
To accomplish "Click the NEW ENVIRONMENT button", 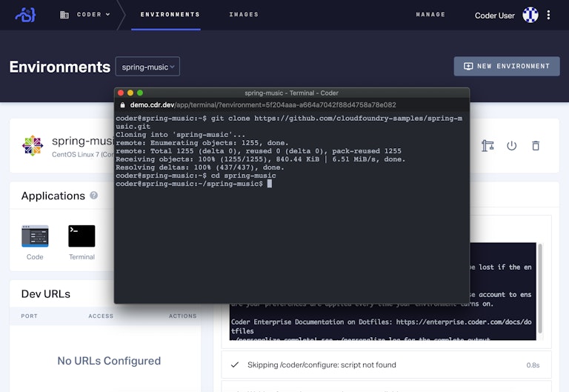I will click(x=507, y=66).
